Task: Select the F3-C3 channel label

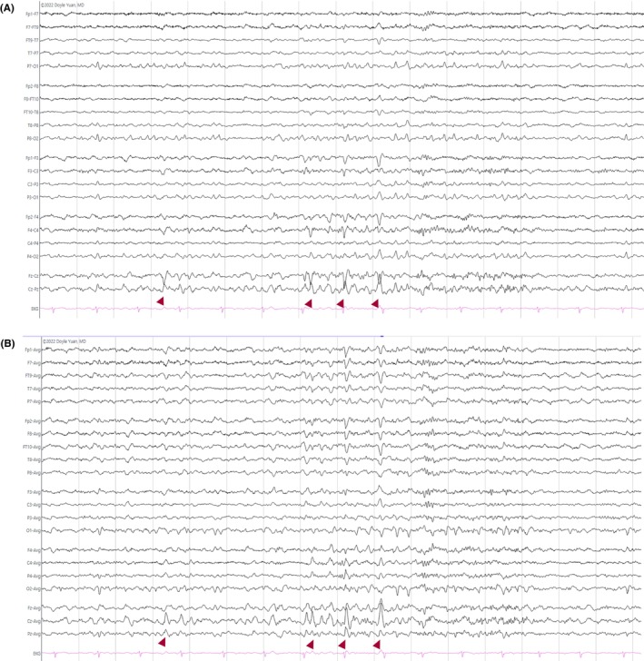Action: (33, 171)
